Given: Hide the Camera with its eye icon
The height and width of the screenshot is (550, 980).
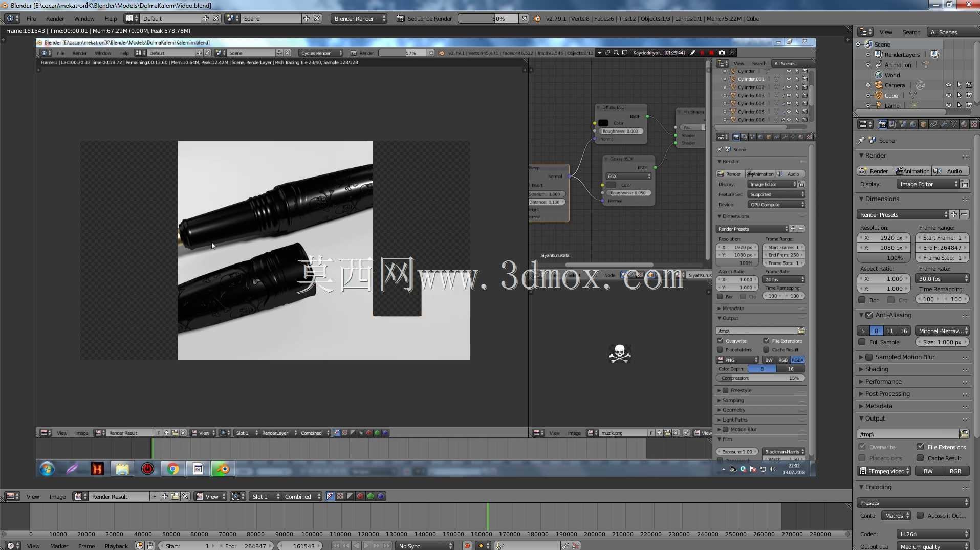Looking at the screenshot, I should (x=949, y=85).
